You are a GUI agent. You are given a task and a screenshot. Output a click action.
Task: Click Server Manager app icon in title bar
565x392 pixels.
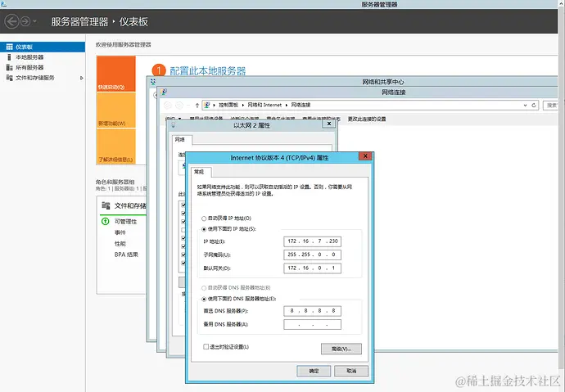[x=3, y=4]
